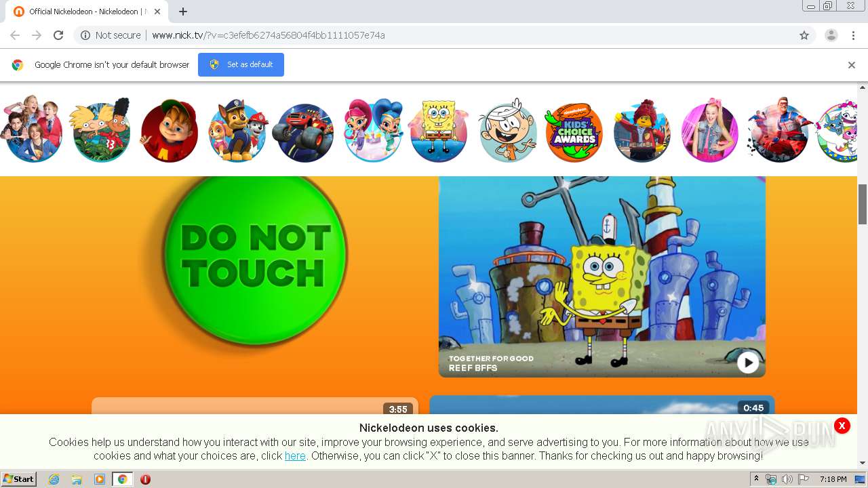Open a new browser tab
The width and height of the screenshot is (868, 488).
click(x=183, y=12)
